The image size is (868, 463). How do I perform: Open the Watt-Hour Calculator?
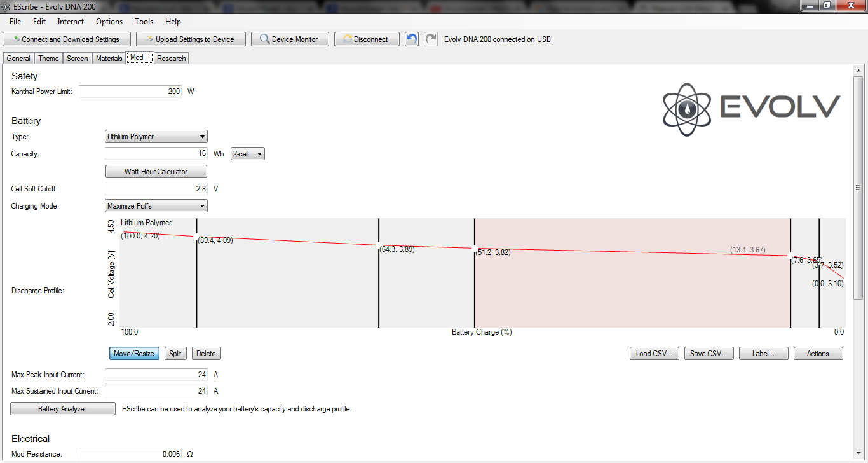tap(156, 172)
